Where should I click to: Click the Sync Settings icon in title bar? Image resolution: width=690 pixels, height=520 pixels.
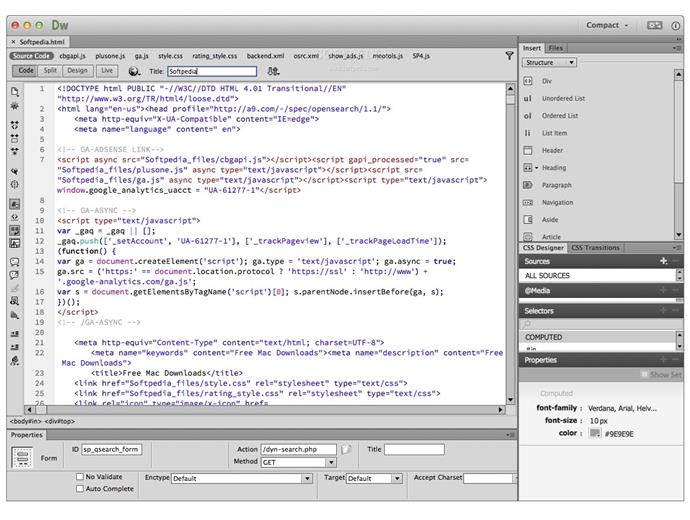point(654,26)
